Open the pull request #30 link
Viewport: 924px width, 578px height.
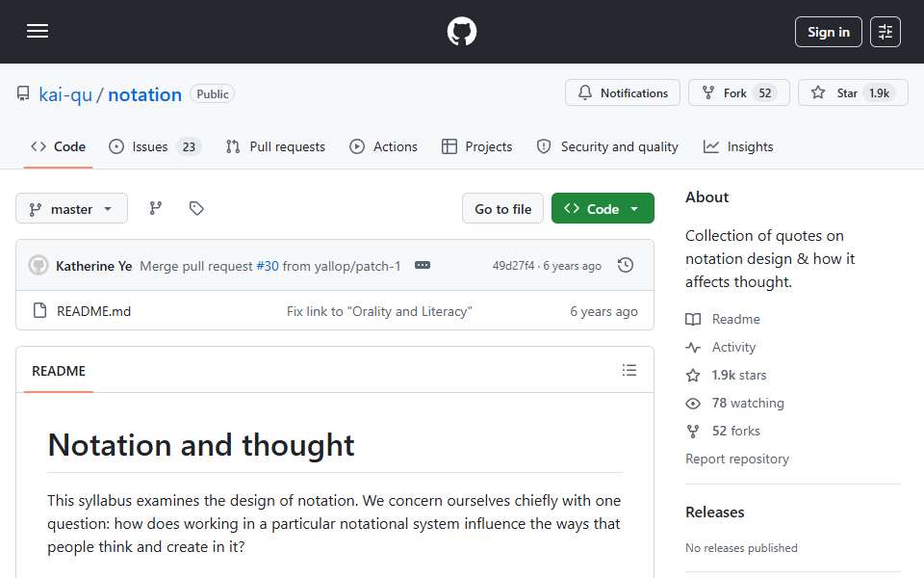click(268, 266)
